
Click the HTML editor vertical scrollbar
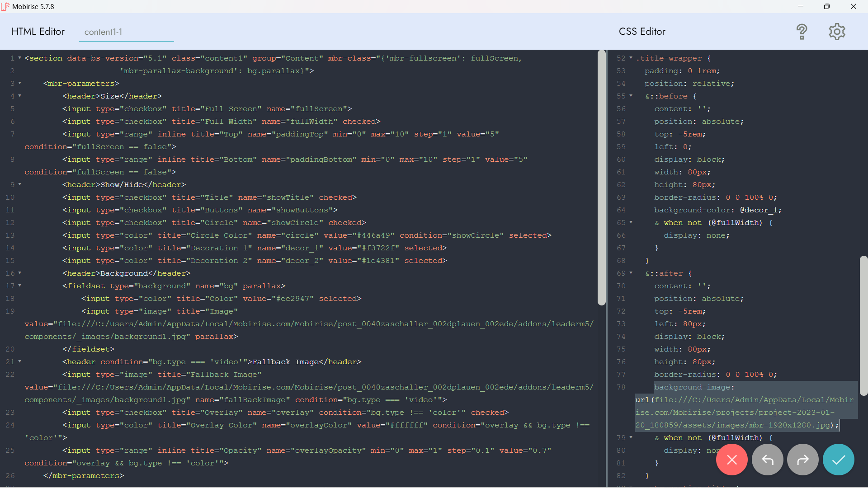point(601,177)
